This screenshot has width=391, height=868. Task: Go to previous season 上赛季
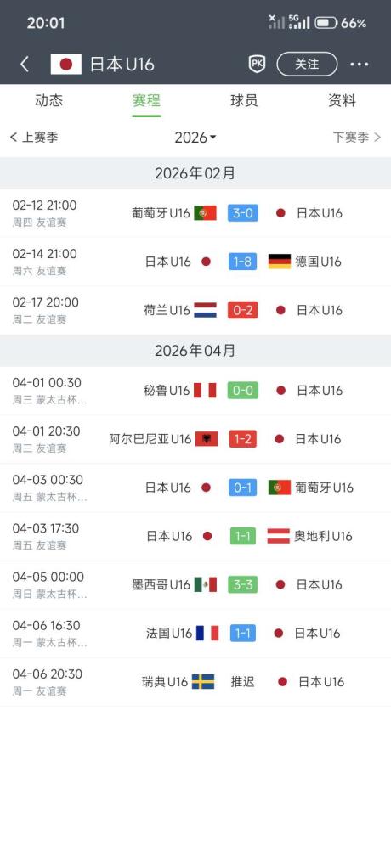pyautogui.click(x=34, y=138)
